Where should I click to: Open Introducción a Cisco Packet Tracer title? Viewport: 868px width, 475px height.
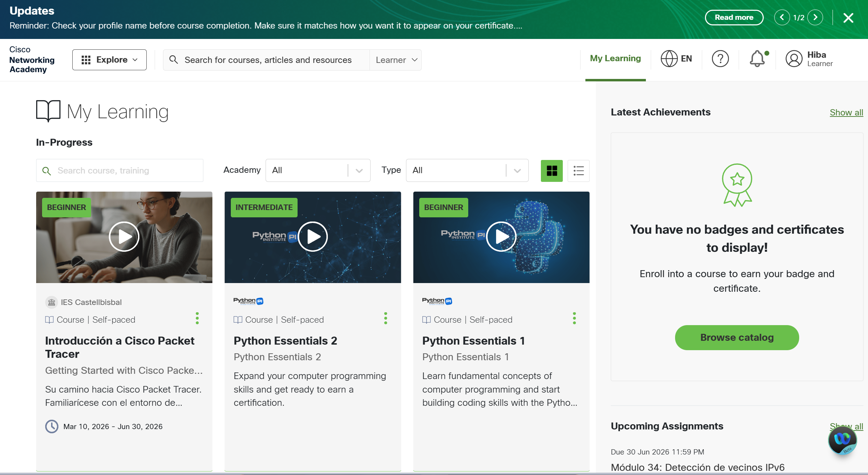(x=120, y=347)
